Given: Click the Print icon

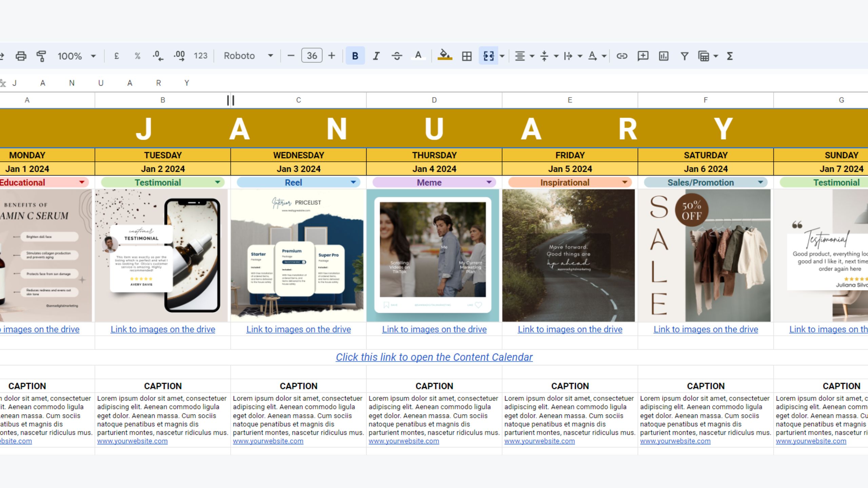Looking at the screenshot, I should [21, 56].
